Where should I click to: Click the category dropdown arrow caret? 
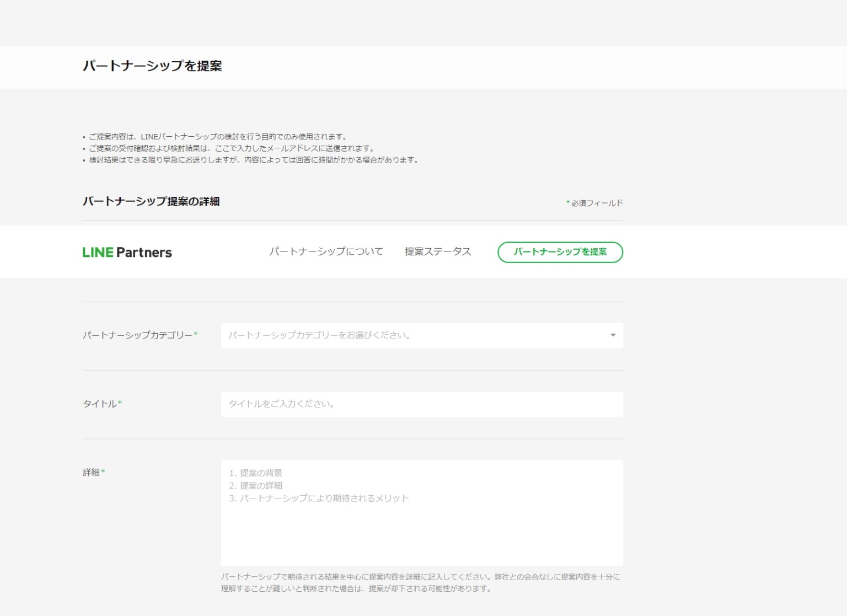[x=613, y=335]
